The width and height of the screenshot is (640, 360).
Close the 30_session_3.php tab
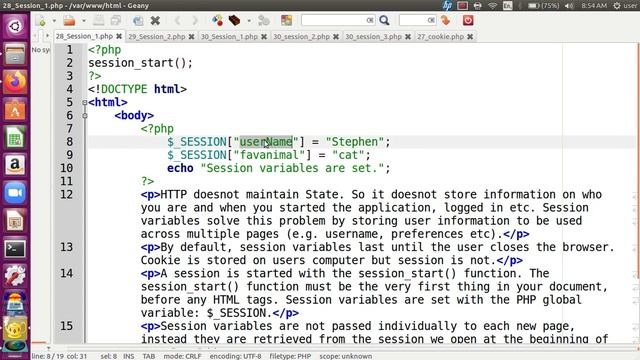(408, 36)
